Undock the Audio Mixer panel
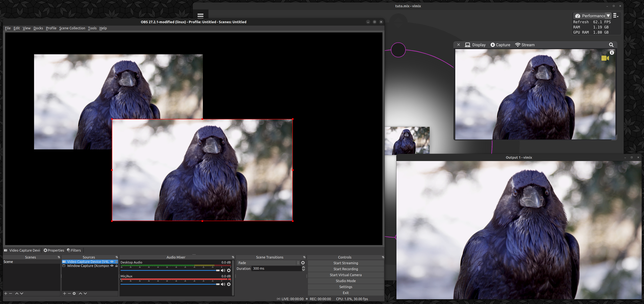The image size is (644, 304). (x=233, y=257)
